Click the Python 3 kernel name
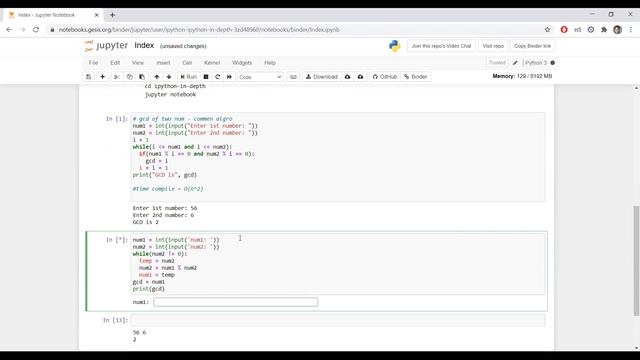Image resolution: width=640 pixels, height=360 pixels. tap(536, 63)
